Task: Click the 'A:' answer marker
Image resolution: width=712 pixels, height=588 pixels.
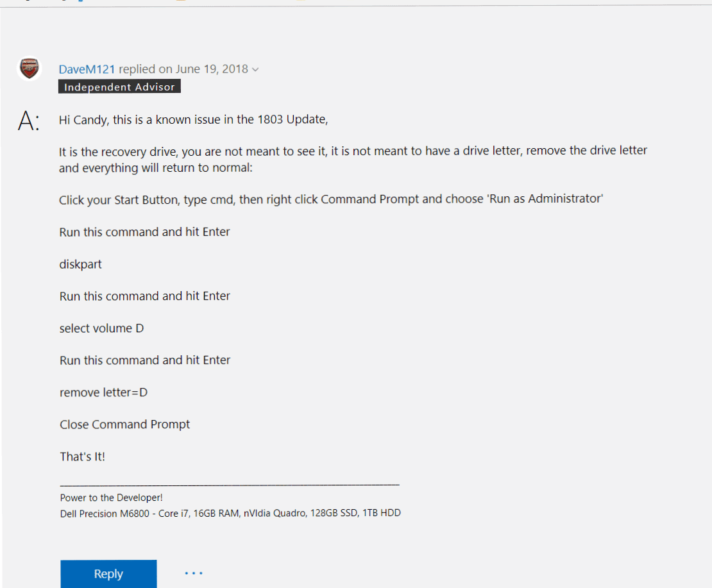Action: (29, 121)
